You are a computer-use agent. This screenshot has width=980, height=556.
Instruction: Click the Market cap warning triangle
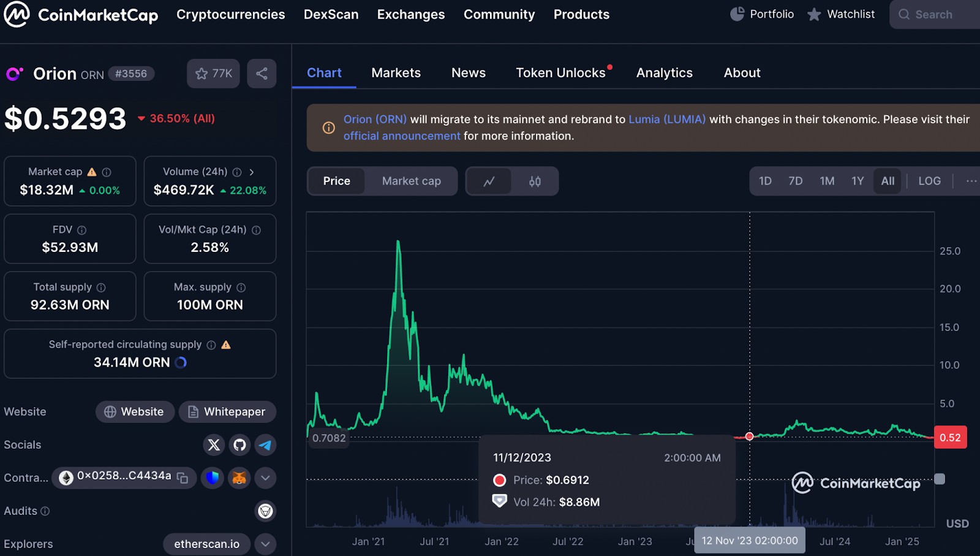pos(92,172)
